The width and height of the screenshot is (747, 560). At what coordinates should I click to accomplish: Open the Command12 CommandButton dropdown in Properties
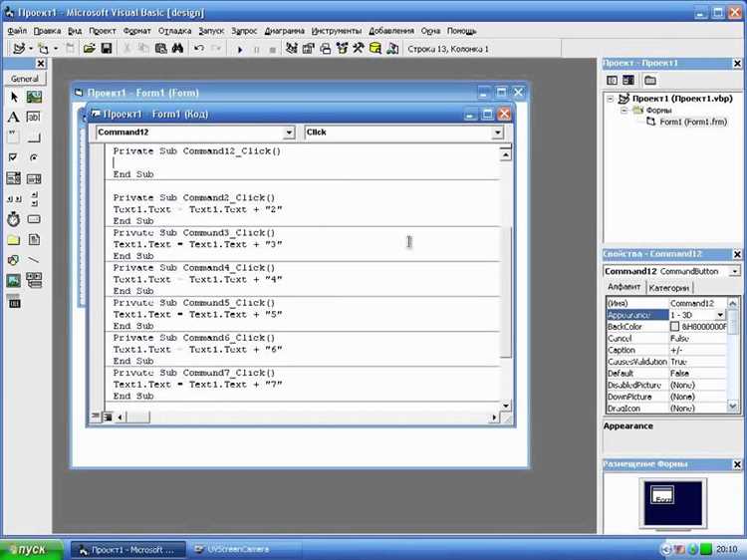[x=735, y=271]
